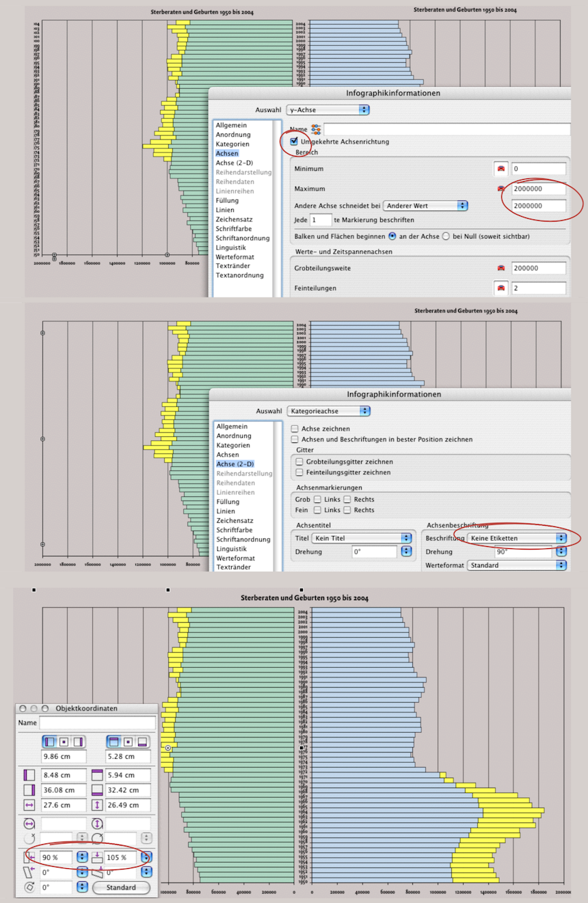Click the Standard button in Objektkoordinaten
Image resolution: width=588 pixels, height=903 pixels.
click(121, 887)
